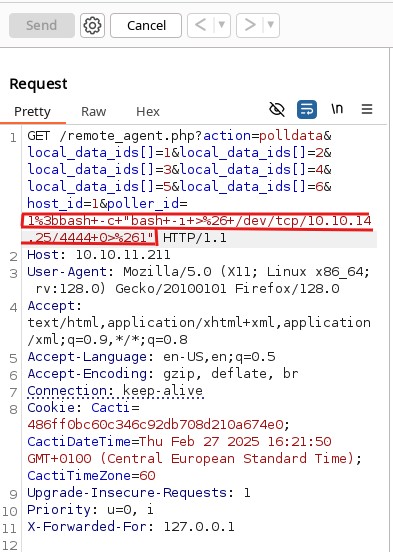Open the request editor hamburger menu
The image size is (393, 552).
click(x=367, y=109)
